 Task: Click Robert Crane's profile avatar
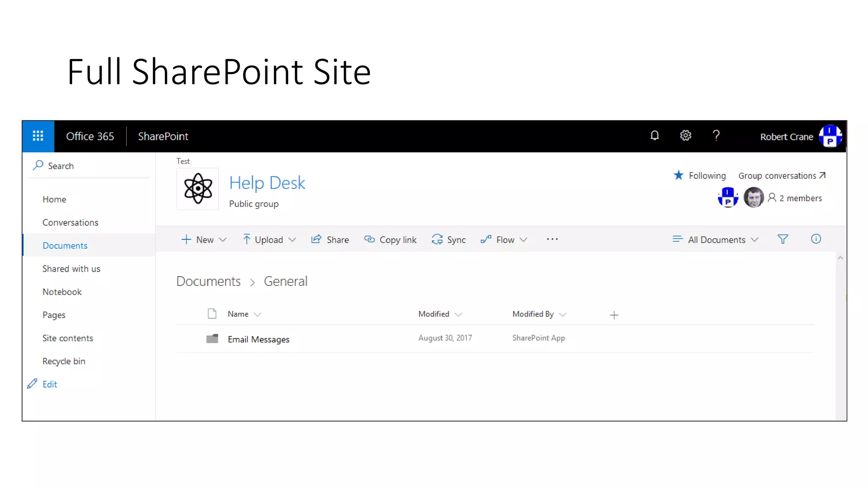830,136
